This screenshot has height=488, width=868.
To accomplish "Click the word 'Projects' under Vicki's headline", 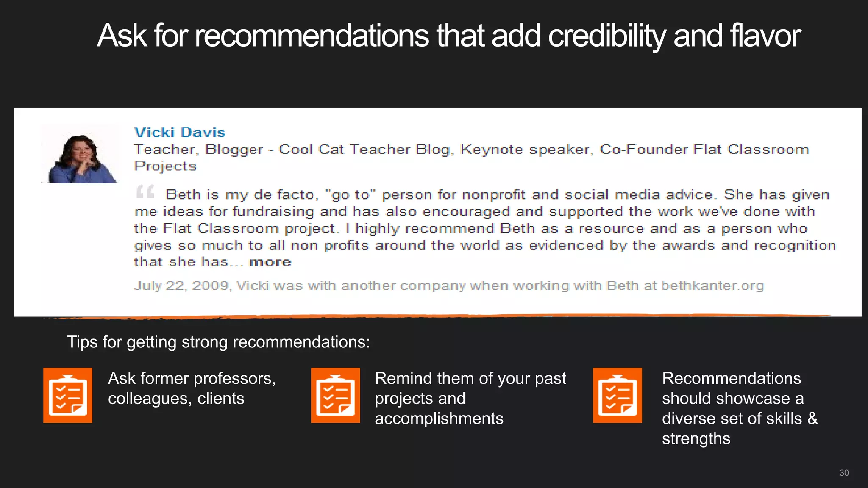I will click(165, 166).
